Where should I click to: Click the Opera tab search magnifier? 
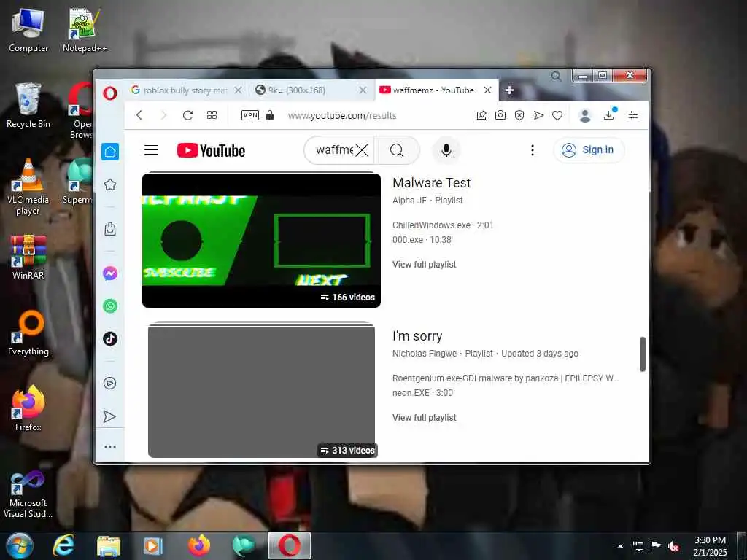click(556, 76)
